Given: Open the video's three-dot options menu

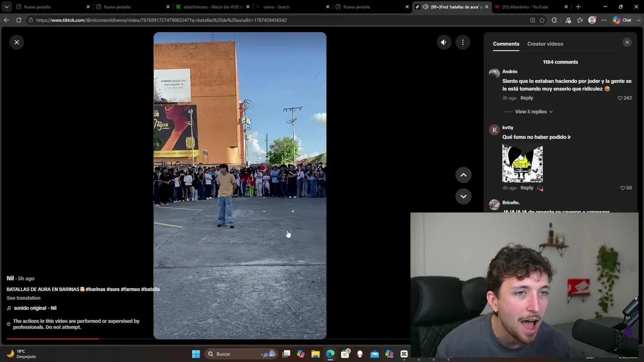Looking at the screenshot, I should tap(463, 43).
